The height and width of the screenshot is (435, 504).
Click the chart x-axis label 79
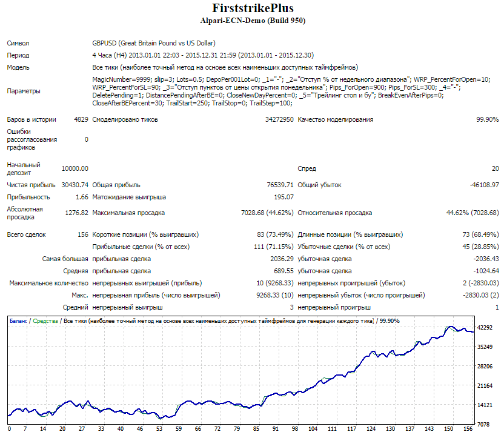point(237,428)
